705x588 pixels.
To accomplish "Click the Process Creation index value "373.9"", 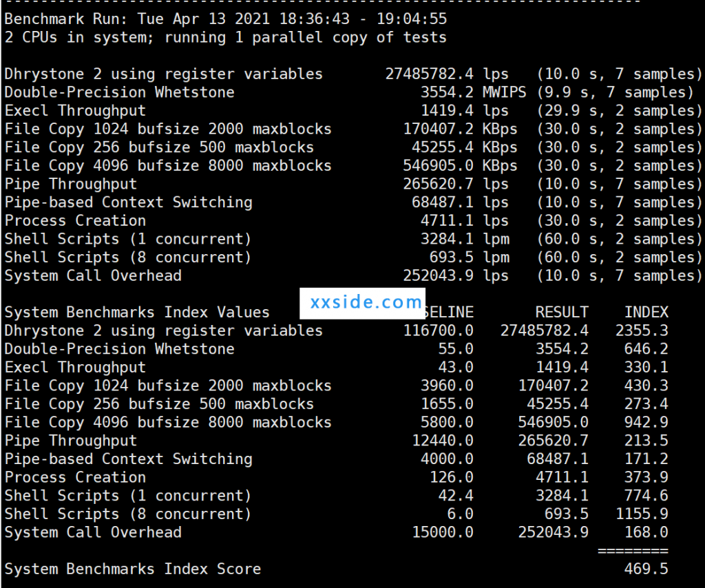I will click(x=646, y=477).
